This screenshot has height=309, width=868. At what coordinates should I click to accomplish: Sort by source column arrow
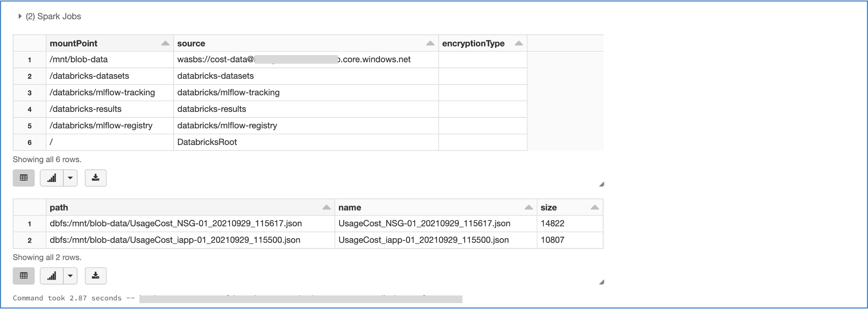(430, 43)
